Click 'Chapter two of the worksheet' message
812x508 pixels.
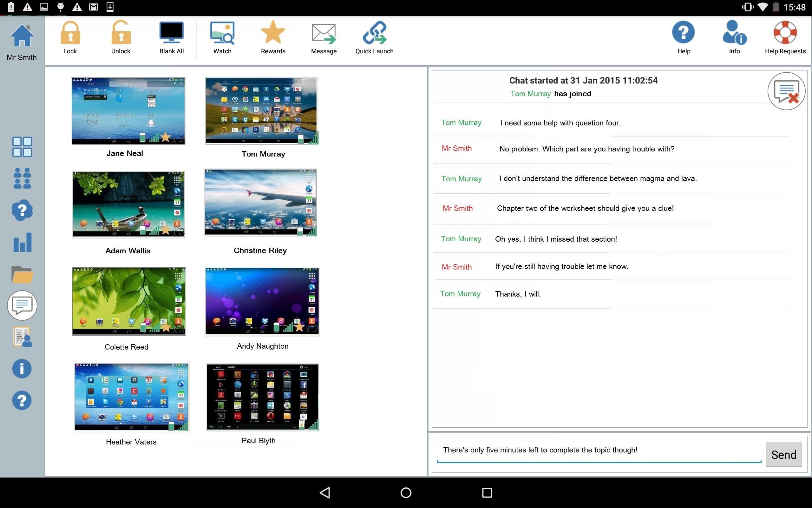click(585, 208)
